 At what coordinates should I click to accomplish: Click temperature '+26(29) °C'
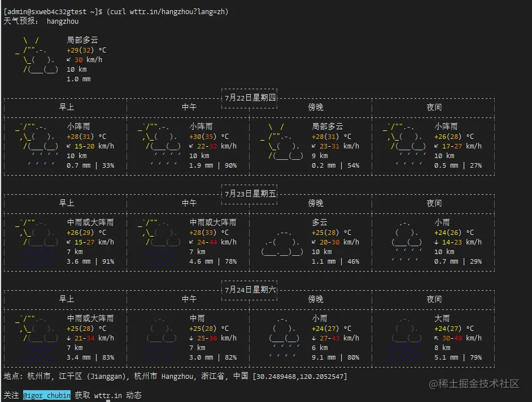pyautogui.click(x=86, y=233)
